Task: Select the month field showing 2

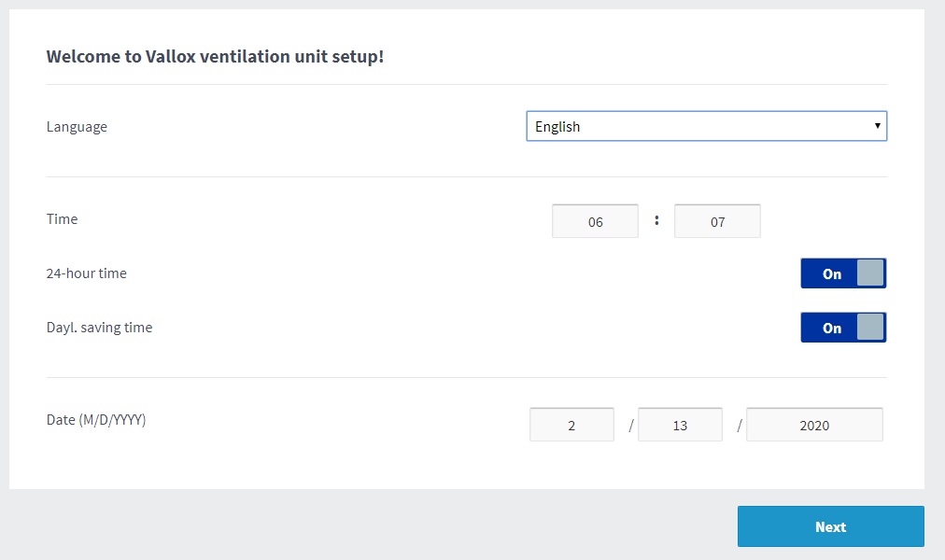Action: 571,425
